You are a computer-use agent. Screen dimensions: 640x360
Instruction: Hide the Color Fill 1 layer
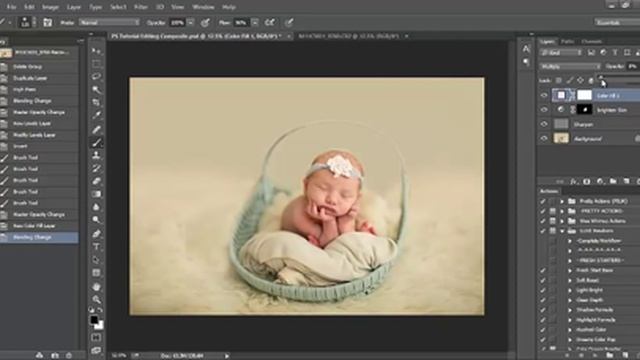click(544, 96)
